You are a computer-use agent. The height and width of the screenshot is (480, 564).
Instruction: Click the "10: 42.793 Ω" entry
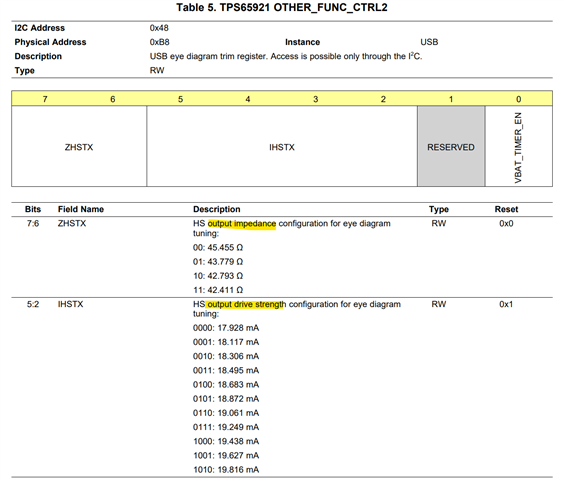pyautogui.click(x=218, y=276)
